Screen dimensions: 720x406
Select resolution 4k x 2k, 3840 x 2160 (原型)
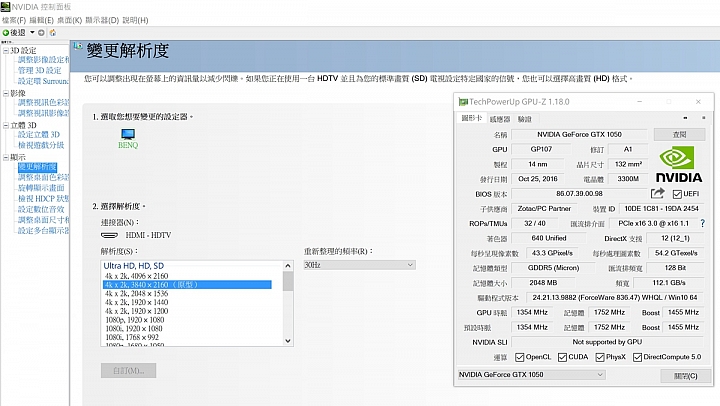[187, 285]
